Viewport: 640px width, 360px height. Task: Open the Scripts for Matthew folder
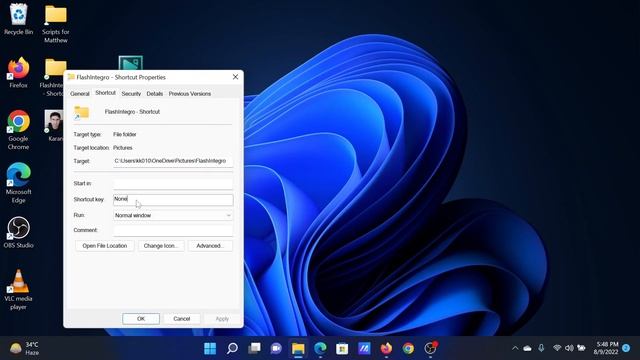56,24
